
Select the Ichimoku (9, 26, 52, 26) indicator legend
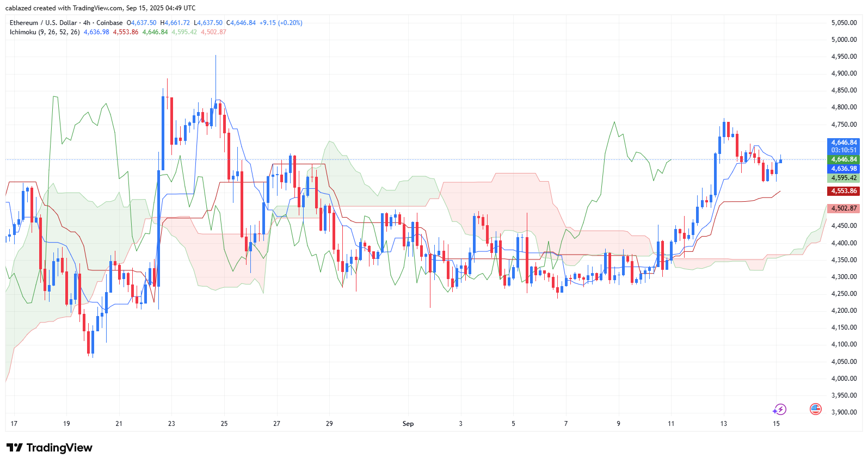point(45,32)
